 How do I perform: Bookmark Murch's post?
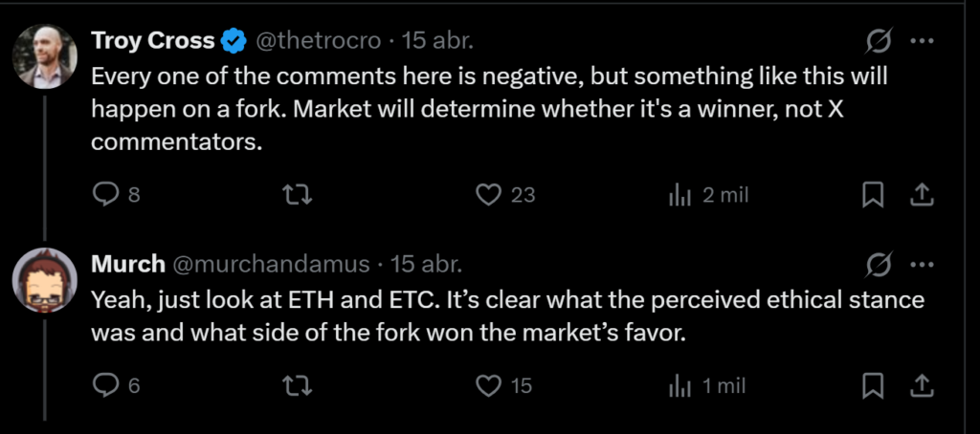872,385
